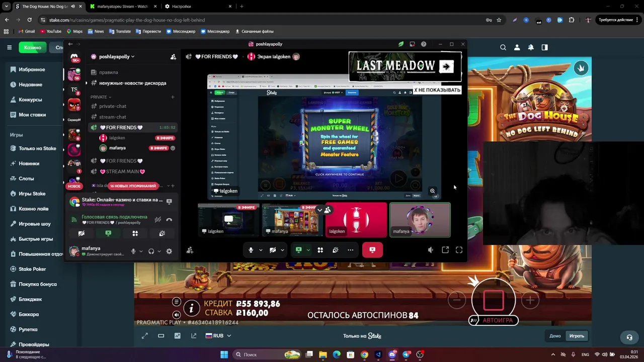Open the Stake search icon
The image size is (644, 362).
[503, 47]
